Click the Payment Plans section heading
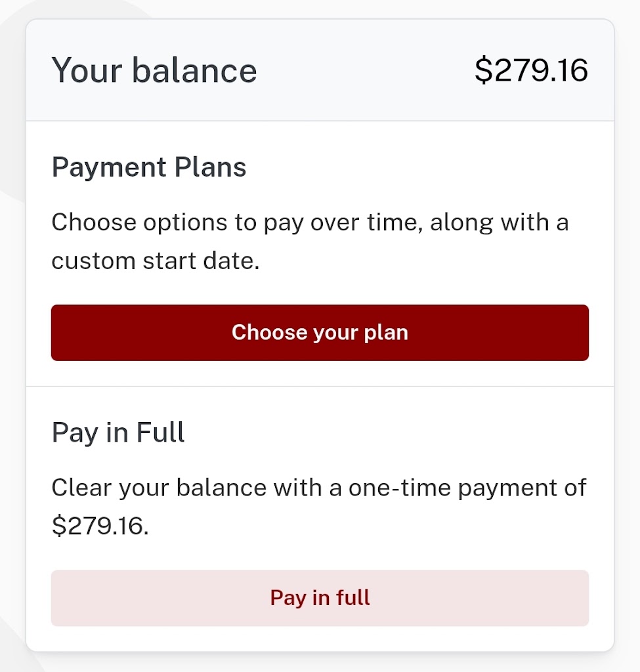The image size is (640, 672). point(149,167)
